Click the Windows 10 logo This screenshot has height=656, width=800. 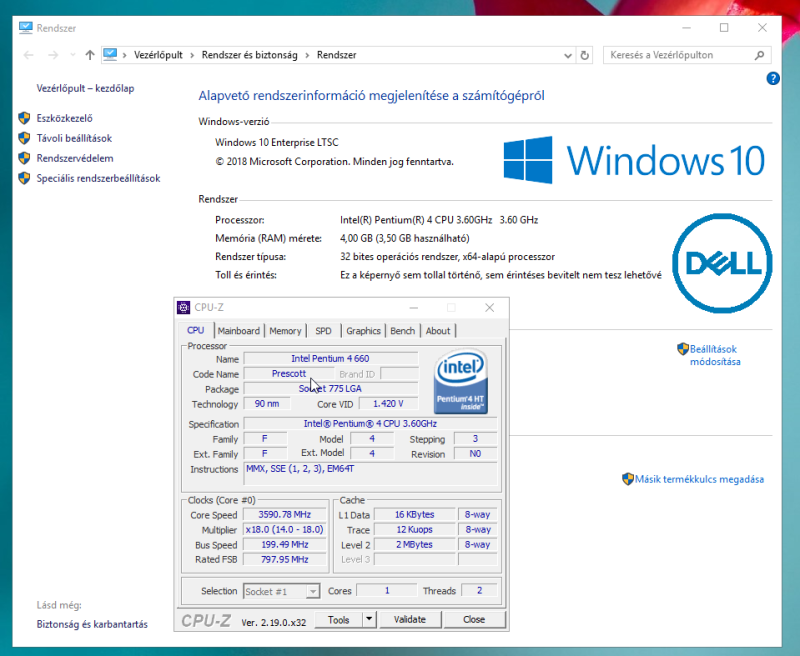click(634, 160)
